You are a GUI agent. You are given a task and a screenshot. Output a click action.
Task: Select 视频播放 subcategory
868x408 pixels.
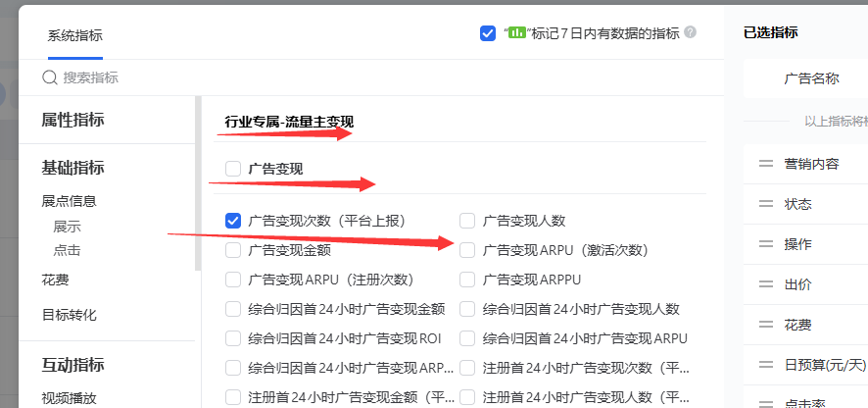click(70, 398)
